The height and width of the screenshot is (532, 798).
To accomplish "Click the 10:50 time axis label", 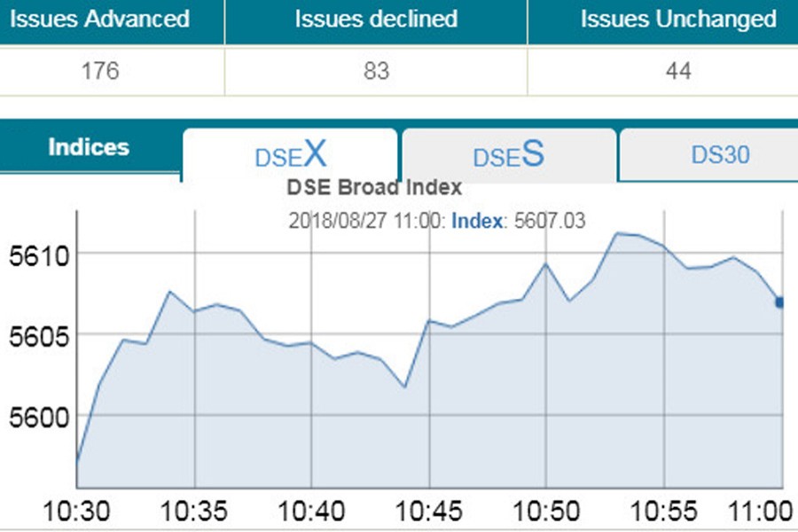I will 546,512.
